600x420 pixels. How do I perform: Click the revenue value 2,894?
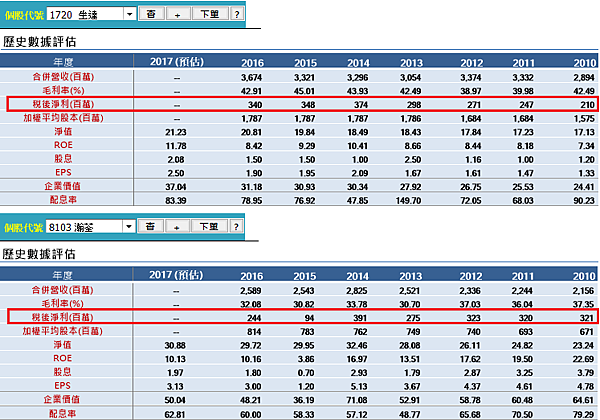[x=584, y=77]
